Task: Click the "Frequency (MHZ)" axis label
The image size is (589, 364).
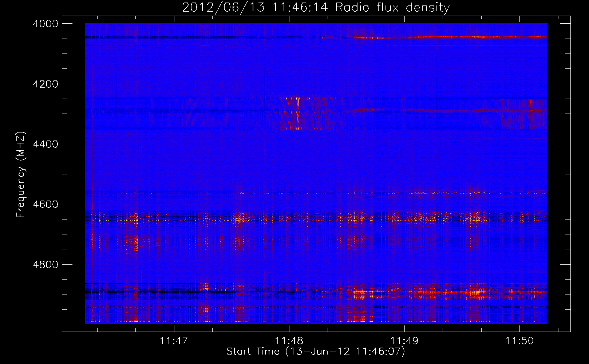Action: click(21, 175)
